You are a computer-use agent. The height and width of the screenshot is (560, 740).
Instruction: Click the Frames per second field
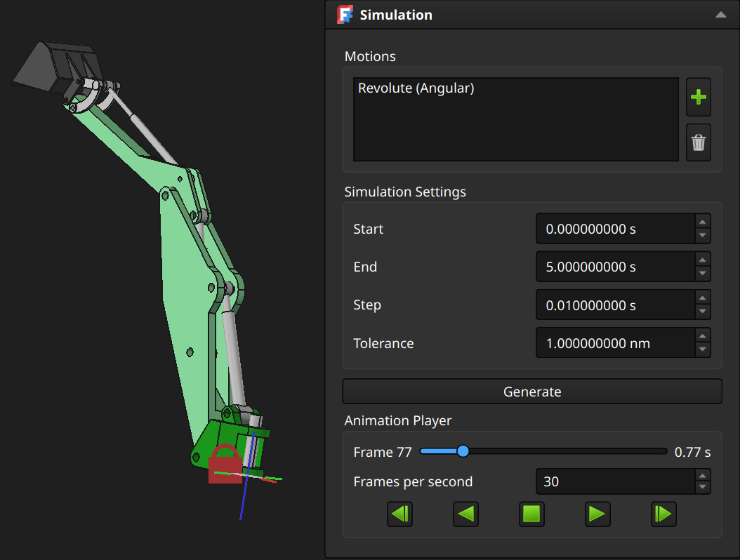click(x=616, y=481)
